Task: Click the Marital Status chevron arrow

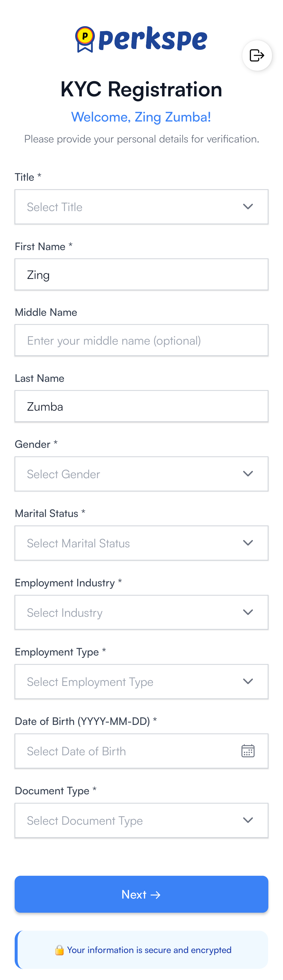Action: 248,543
